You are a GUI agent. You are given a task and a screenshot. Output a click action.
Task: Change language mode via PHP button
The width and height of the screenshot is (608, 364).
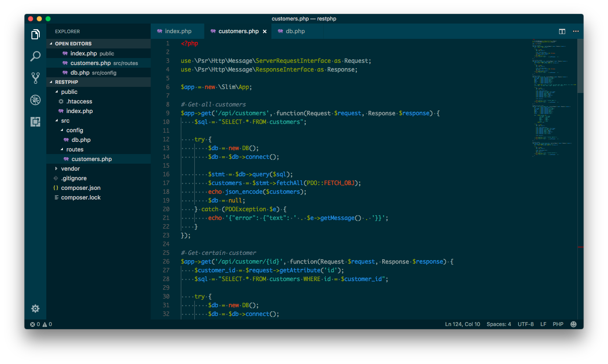pyautogui.click(x=558, y=324)
